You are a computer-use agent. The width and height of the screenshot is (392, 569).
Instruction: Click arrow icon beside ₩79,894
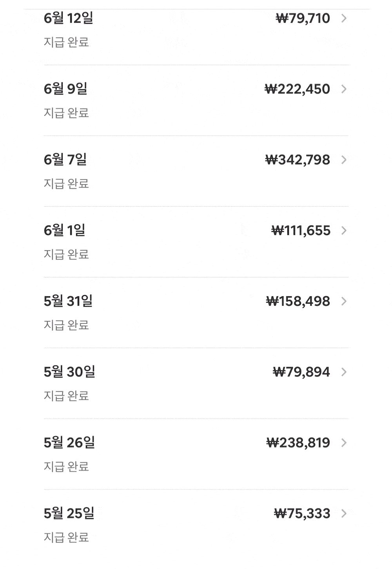tap(344, 372)
